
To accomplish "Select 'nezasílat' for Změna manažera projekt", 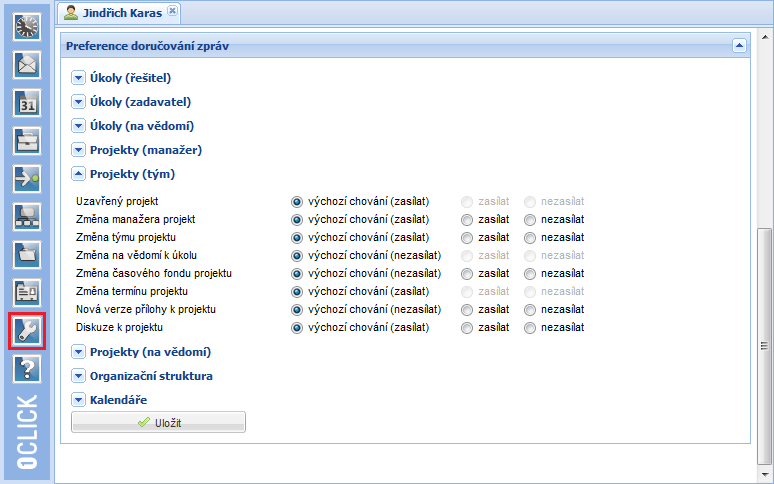I will coord(530,219).
